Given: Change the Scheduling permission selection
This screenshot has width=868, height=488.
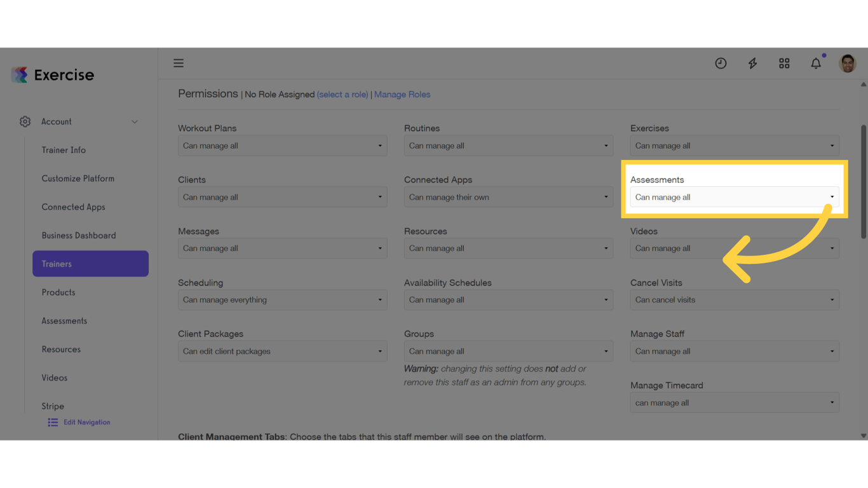Looking at the screenshot, I should pyautogui.click(x=282, y=299).
